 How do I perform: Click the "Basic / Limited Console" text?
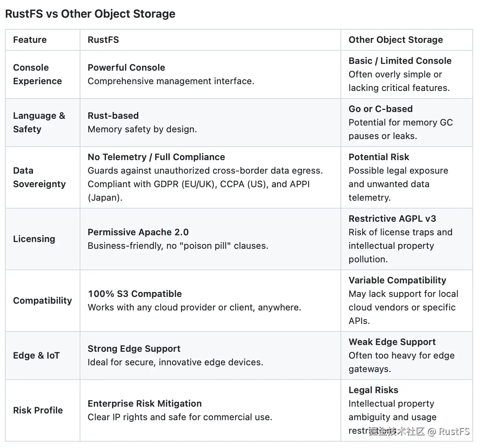(400, 61)
